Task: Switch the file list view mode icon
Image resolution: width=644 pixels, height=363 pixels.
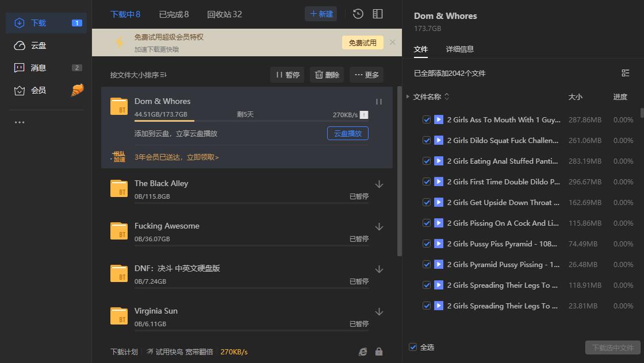Action: (x=625, y=73)
